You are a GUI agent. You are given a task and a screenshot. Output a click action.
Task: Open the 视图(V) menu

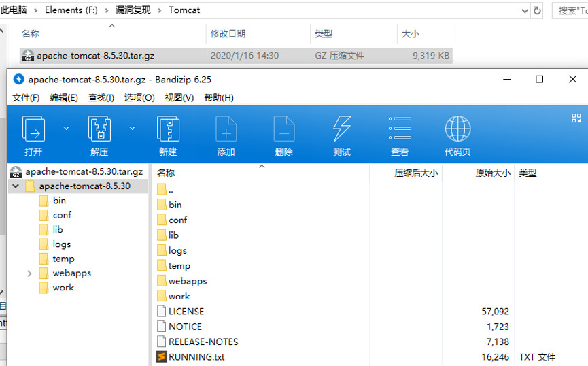pyautogui.click(x=179, y=97)
